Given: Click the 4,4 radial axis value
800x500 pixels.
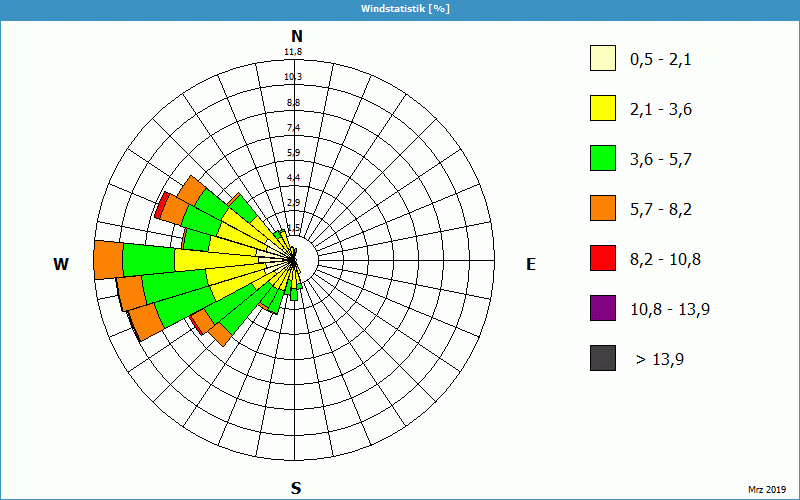Looking at the screenshot, I should pyautogui.click(x=293, y=177).
